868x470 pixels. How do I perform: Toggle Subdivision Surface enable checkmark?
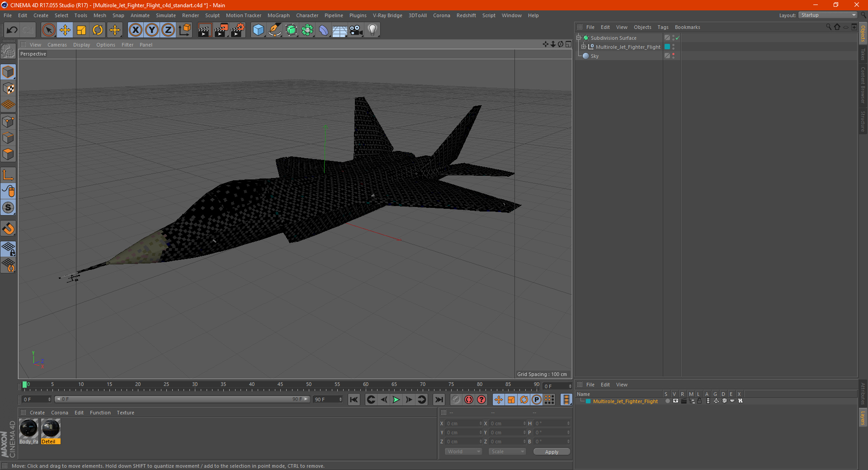click(x=677, y=38)
